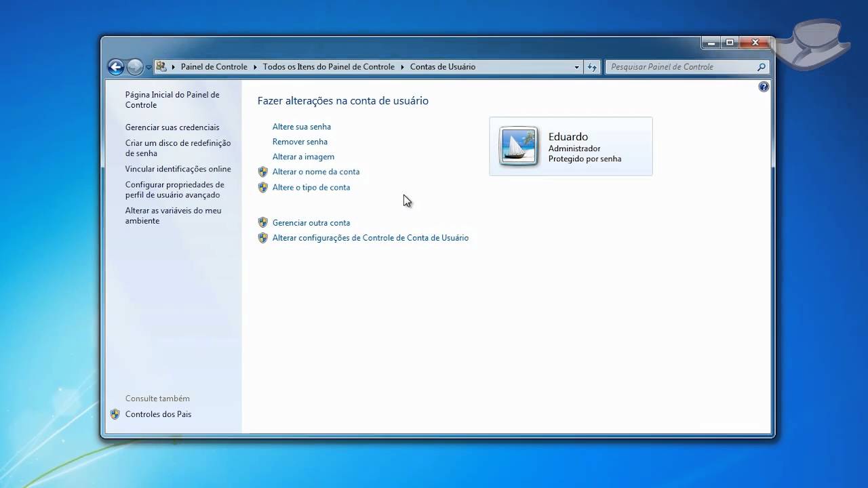
Task: Select the Painel de Controle breadcrumb
Action: point(214,67)
